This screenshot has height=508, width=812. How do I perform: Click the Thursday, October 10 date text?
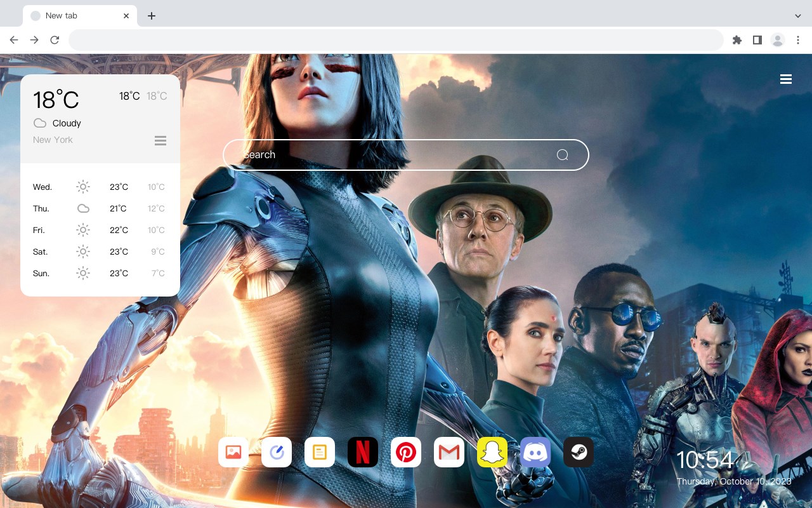(x=734, y=481)
